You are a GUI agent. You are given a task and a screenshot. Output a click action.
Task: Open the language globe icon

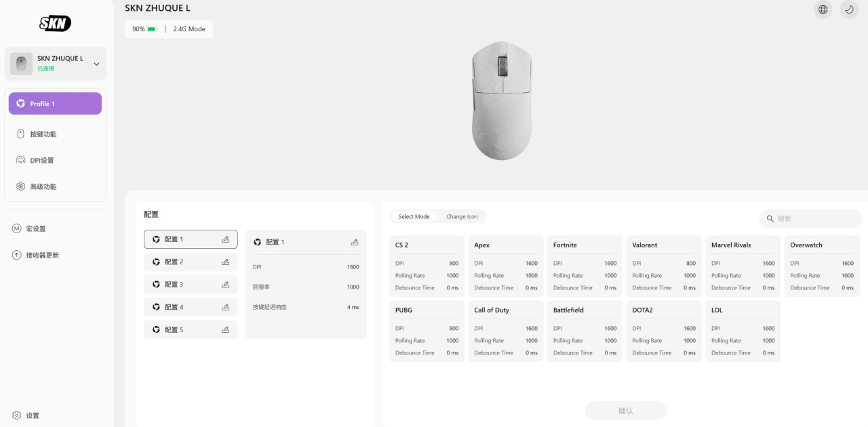tap(823, 9)
